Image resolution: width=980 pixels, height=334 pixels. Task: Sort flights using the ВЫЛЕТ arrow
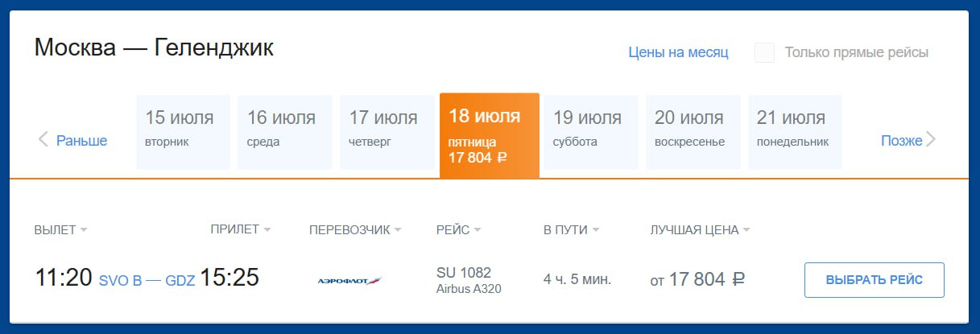(84, 230)
